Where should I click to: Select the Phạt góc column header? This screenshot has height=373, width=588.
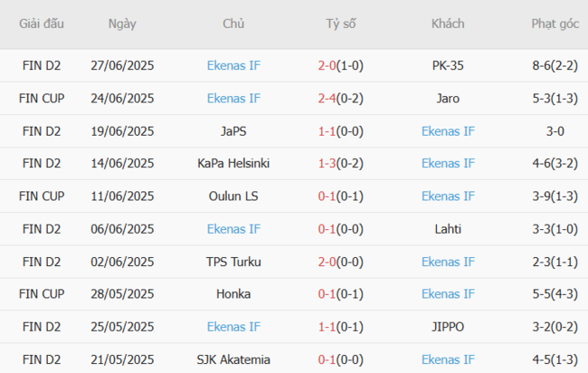click(x=555, y=24)
